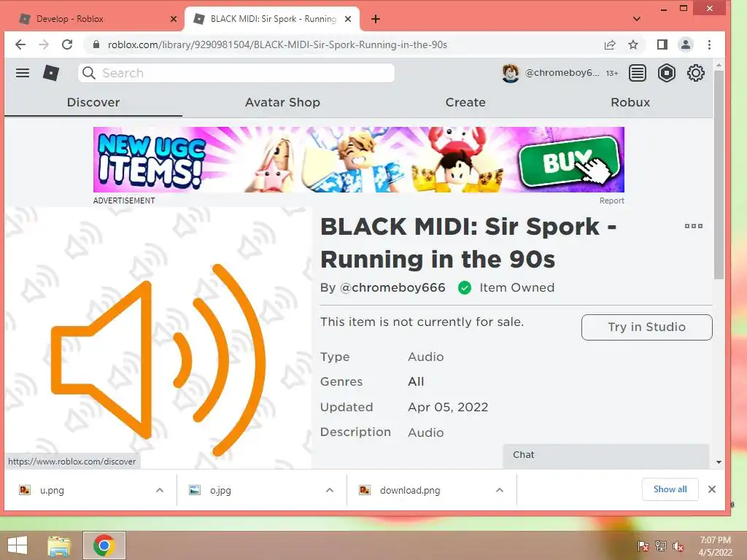
Task: Select the BLACK MIDI browser tab
Action: [x=272, y=18]
